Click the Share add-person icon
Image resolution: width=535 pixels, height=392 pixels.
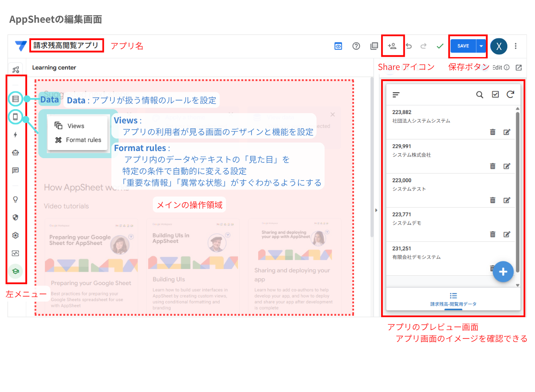(x=392, y=46)
